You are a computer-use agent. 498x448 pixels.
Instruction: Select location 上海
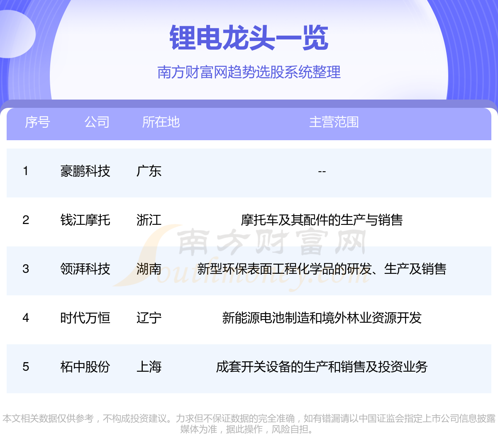[x=149, y=367]
